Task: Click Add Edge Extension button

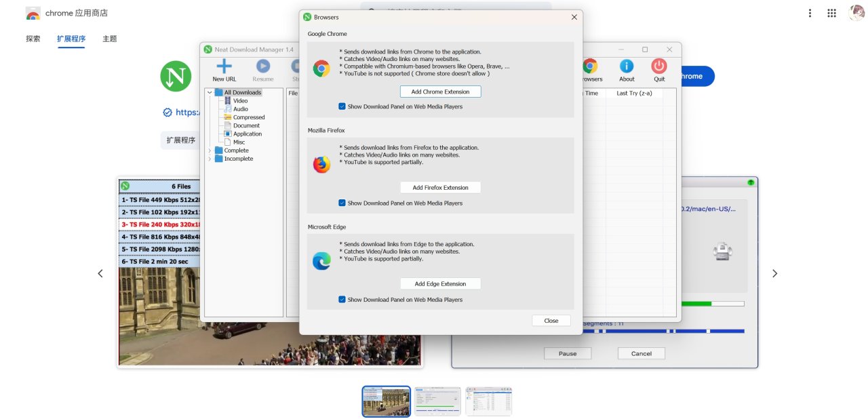Action: tap(440, 284)
